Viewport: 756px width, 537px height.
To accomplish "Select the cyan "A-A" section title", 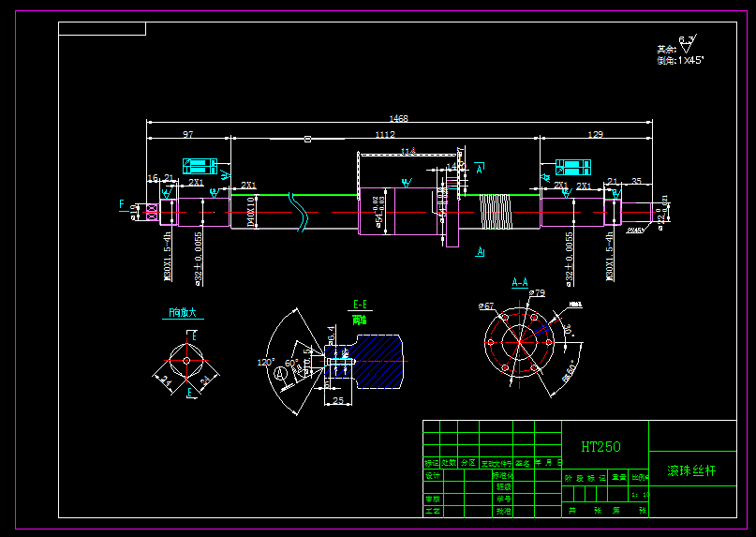I will (x=520, y=282).
